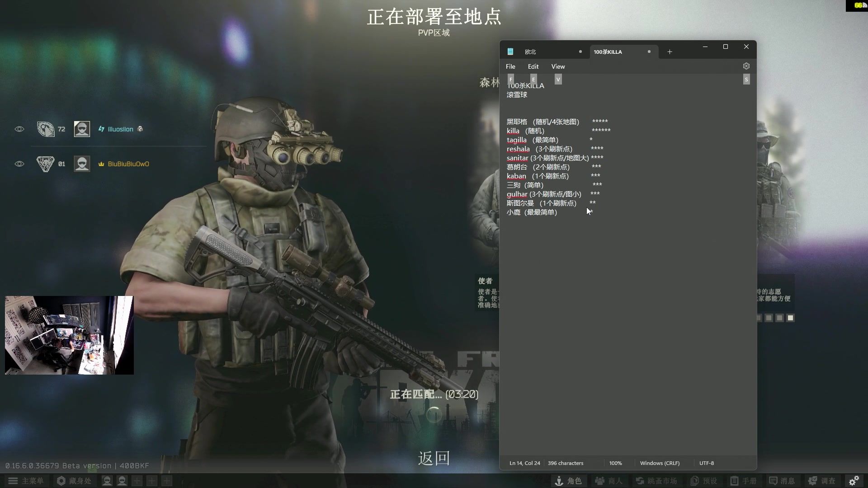868x488 pixels.
Task: Click the text line '小鹿 (最最简单)'
Action: (532, 212)
